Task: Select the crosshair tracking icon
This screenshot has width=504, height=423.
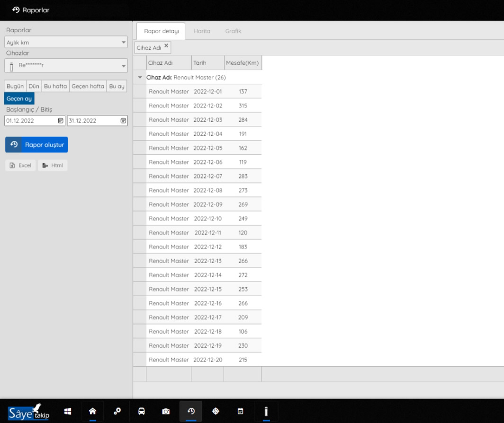Action: (x=216, y=411)
